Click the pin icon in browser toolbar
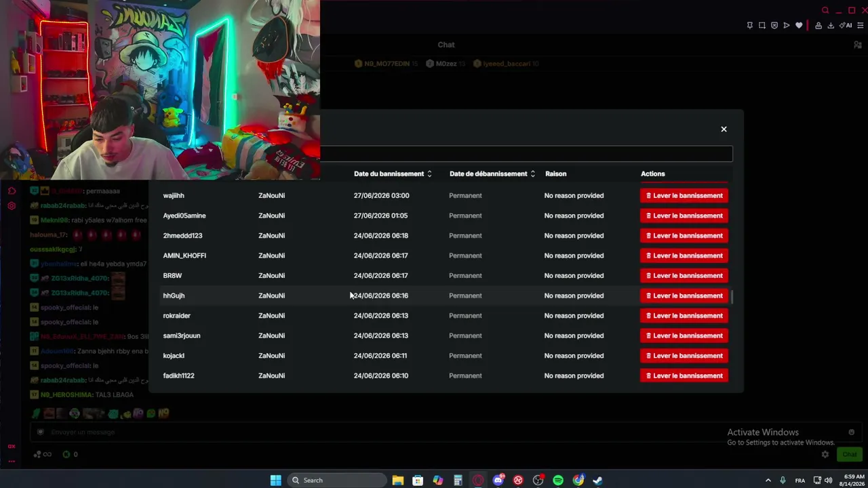 pyautogui.click(x=749, y=25)
